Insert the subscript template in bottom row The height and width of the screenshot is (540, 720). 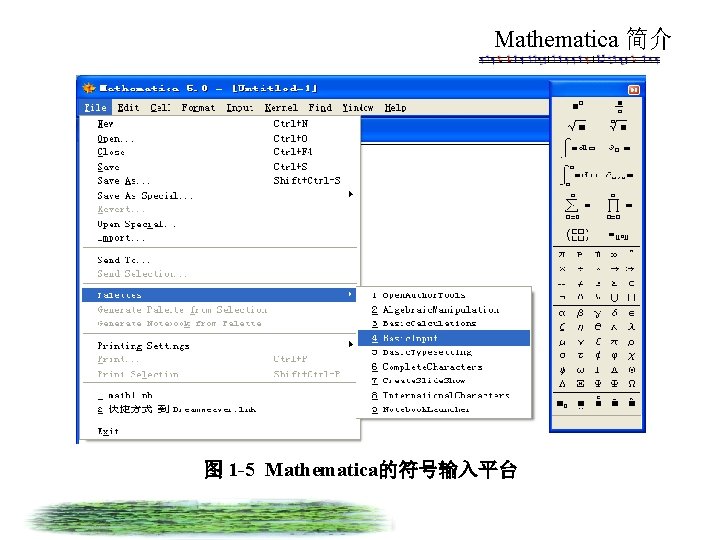coord(562,404)
